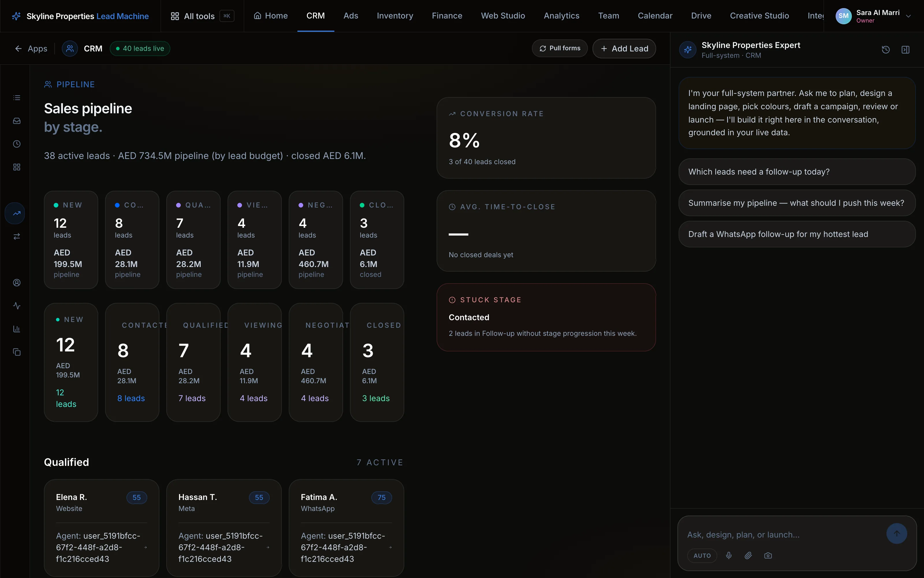This screenshot has width=924, height=578.
Task: Switch to the Inventory tab
Action: [x=395, y=16]
